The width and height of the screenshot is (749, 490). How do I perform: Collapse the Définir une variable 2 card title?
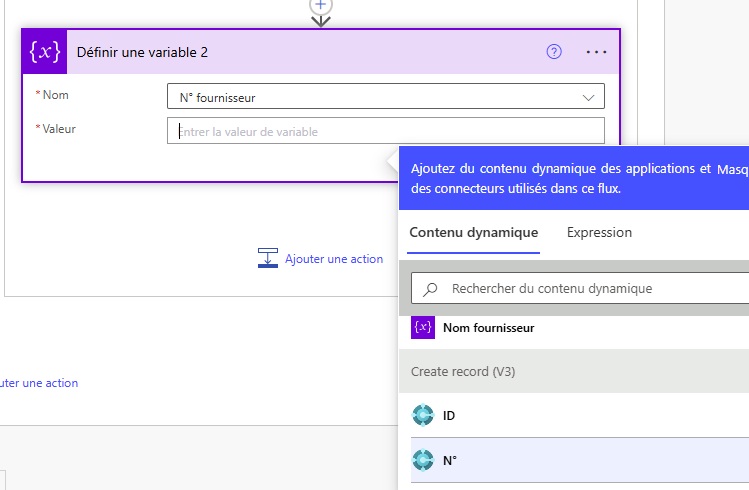pyautogui.click(x=142, y=52)
